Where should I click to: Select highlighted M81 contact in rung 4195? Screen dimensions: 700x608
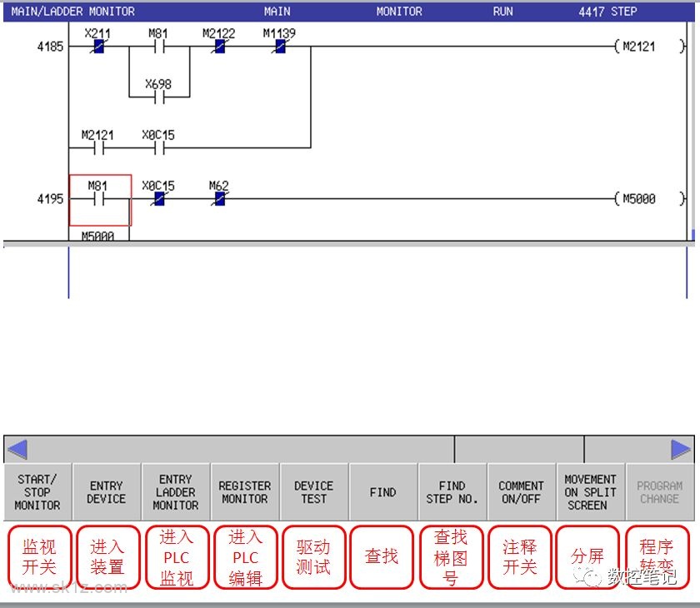pyautogui.click(x=100, y=199)
